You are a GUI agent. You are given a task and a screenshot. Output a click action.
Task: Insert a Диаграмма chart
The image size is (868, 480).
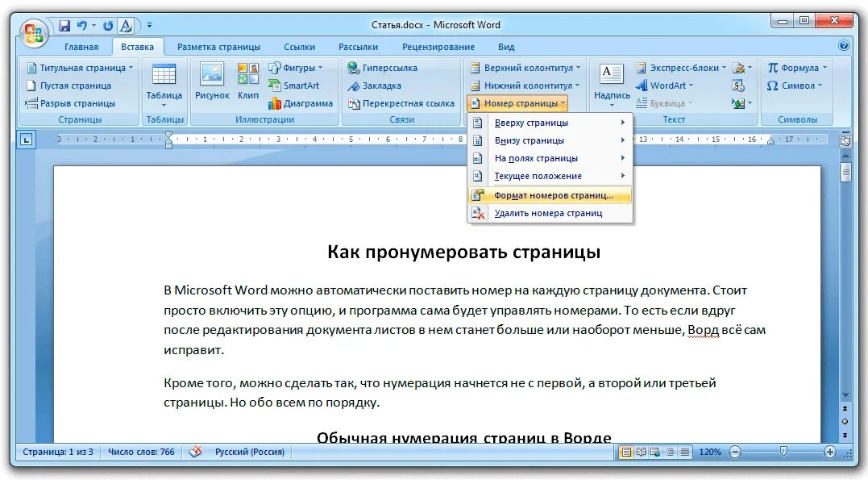point(301,103)
